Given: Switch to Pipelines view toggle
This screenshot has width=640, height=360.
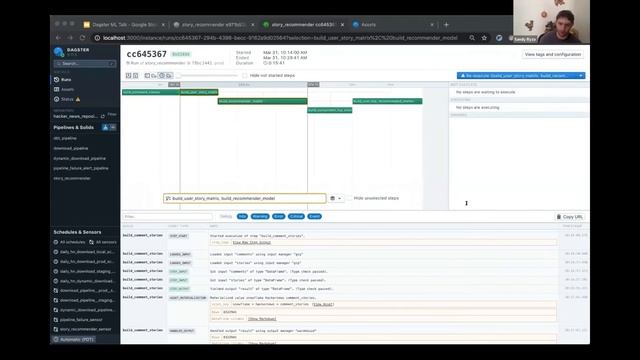Looking at the screenshot, I should 105,127.
